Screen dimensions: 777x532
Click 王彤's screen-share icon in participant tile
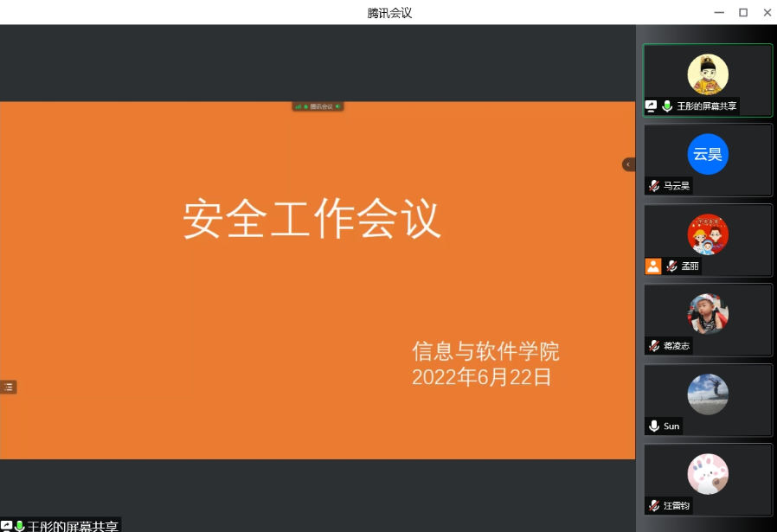[x=652, y=106]
